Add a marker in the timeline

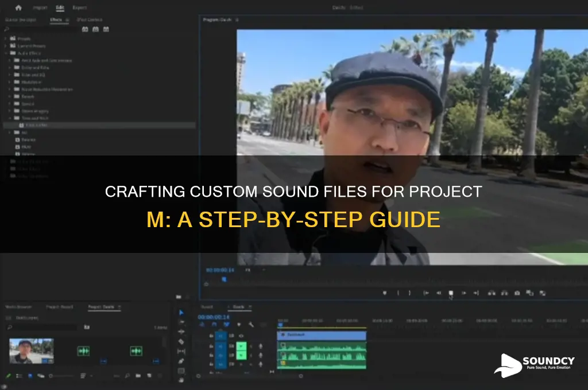(x=238, y=325)
